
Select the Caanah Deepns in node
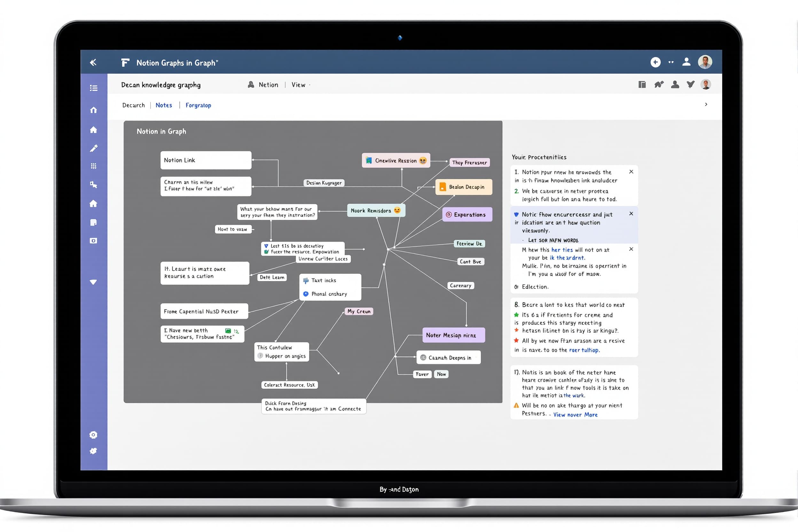(x=449, y=358)
